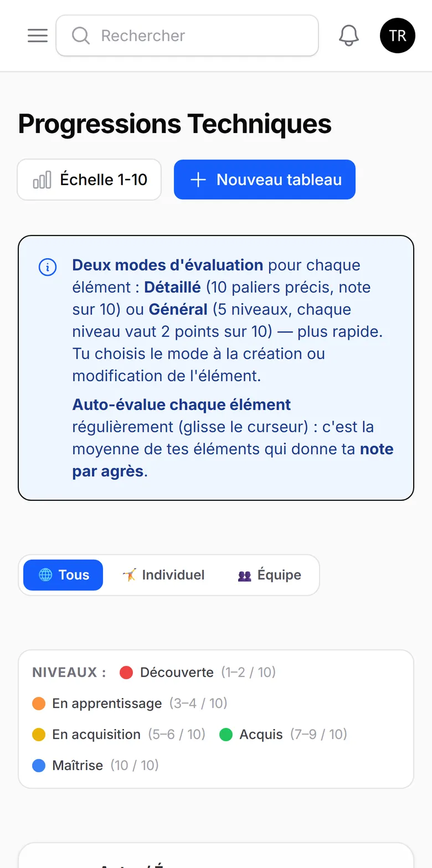Click the green Acquis level dot
This screenshot has width=432, height=868.
point(226,735)
